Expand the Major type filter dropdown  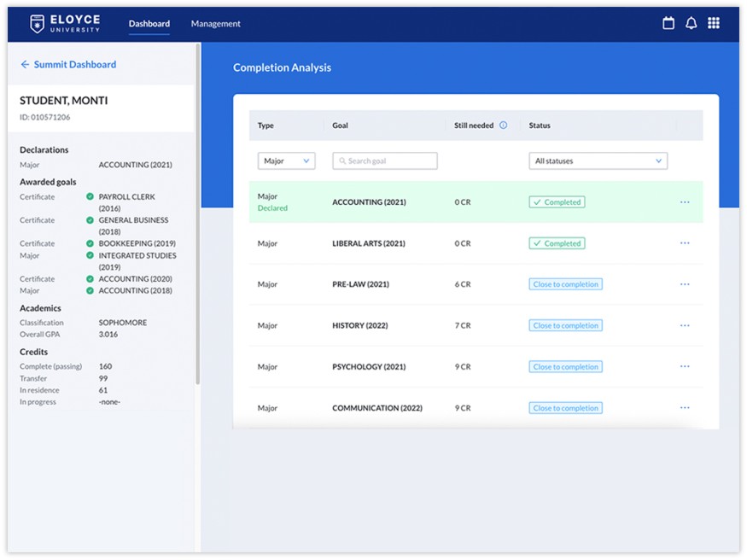coord(286,160)
